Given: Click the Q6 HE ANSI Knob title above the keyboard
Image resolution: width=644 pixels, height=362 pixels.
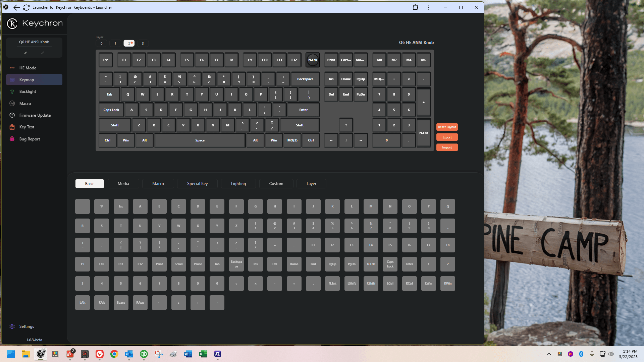Looking at the screenshot, I should click(x=416, y=43).
